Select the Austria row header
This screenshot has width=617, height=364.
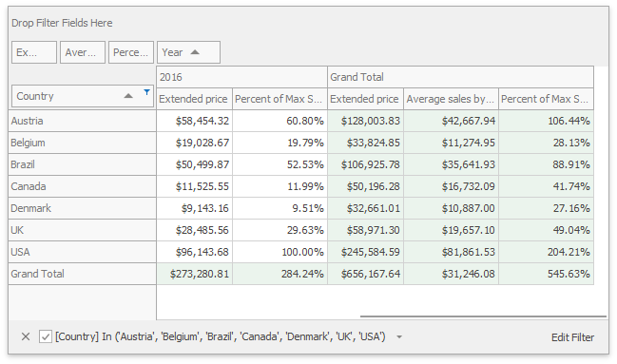pos(83,121)
